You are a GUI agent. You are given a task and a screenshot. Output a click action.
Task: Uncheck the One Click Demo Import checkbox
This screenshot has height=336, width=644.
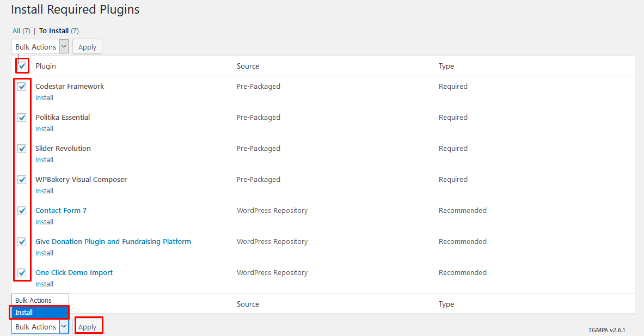22,273
